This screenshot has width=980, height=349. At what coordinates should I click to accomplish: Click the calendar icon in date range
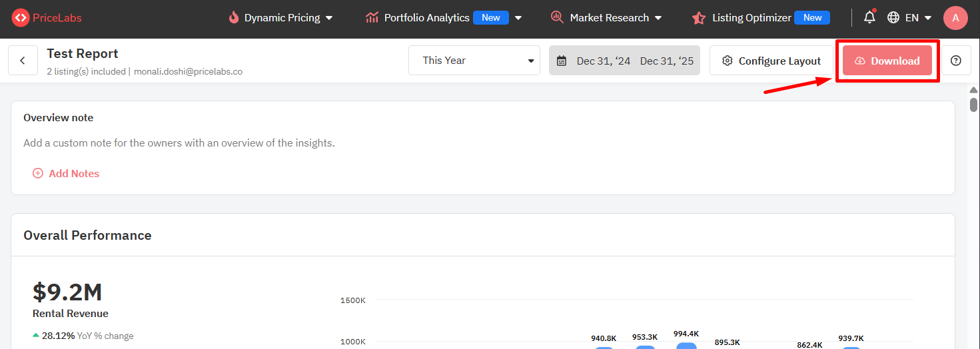(562, 61)
